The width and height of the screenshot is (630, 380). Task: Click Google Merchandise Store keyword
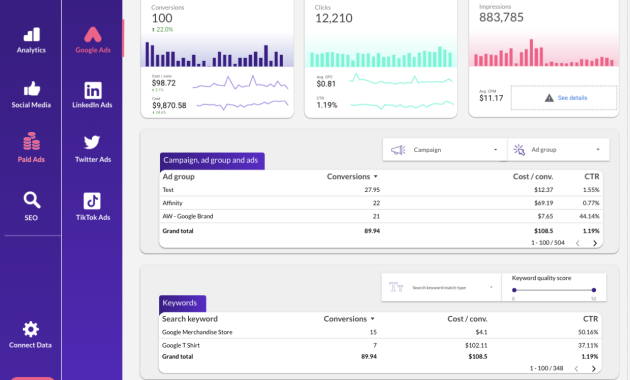tap(197, 332)
